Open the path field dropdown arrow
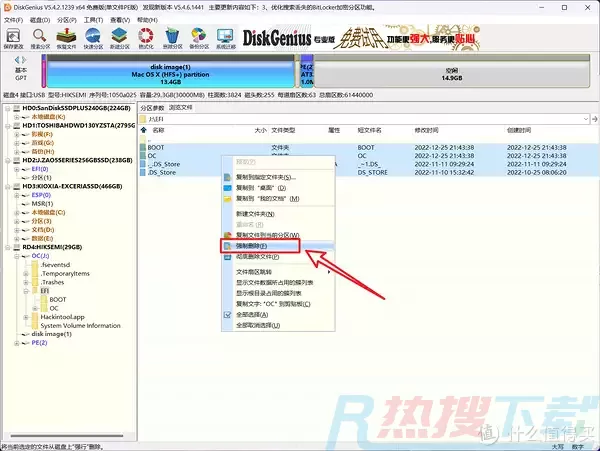 click(585, 119)
